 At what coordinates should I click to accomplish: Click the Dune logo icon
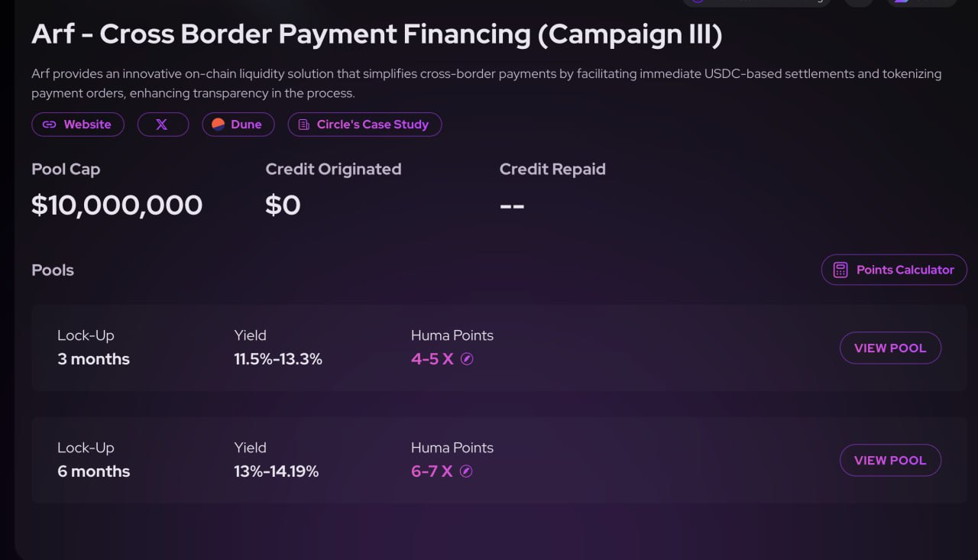(x=219, y=125)
